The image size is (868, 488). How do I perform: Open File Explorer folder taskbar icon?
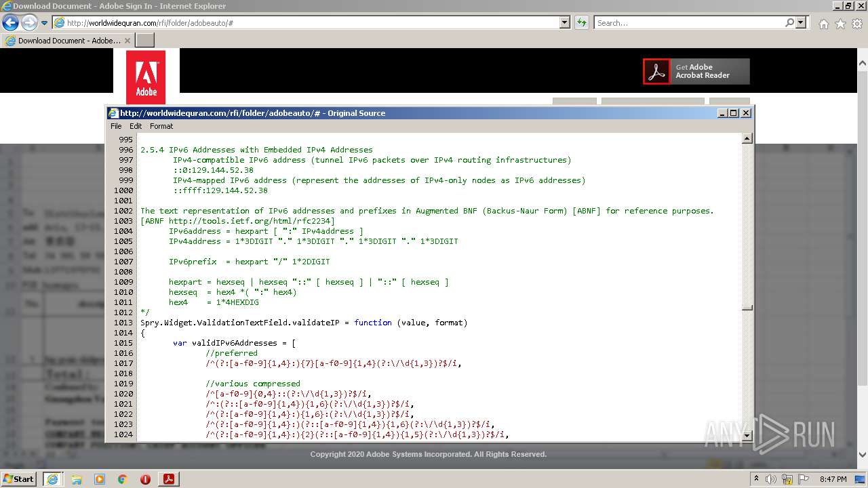click(x=77, y=479)
